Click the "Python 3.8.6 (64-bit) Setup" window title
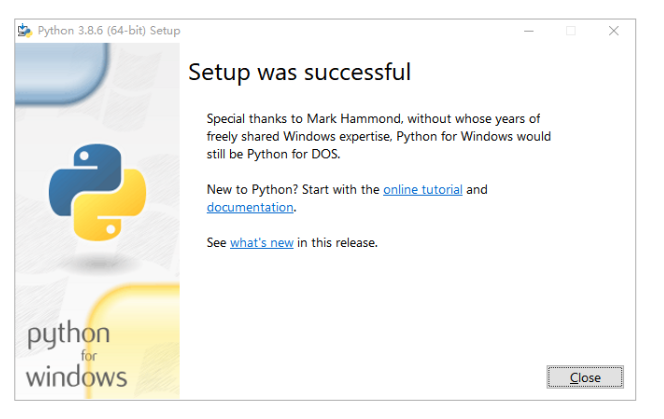664x419 pixels. point(107,30)
